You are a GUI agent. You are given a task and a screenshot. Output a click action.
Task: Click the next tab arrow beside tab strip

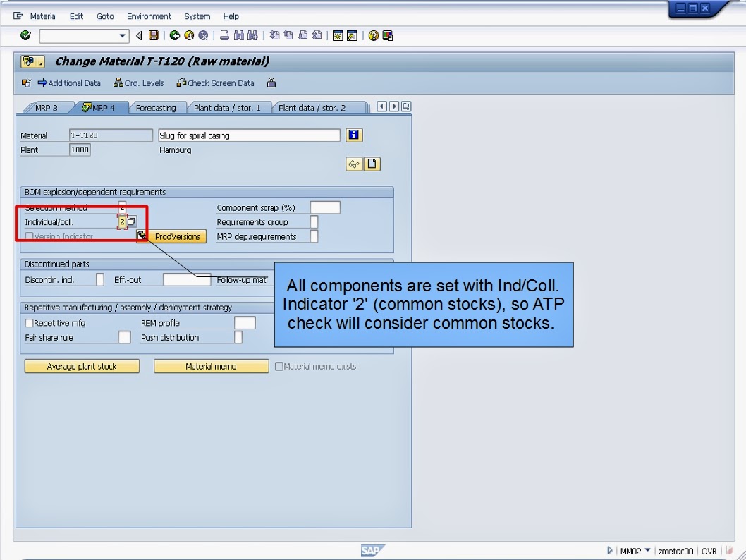[394, 106]
